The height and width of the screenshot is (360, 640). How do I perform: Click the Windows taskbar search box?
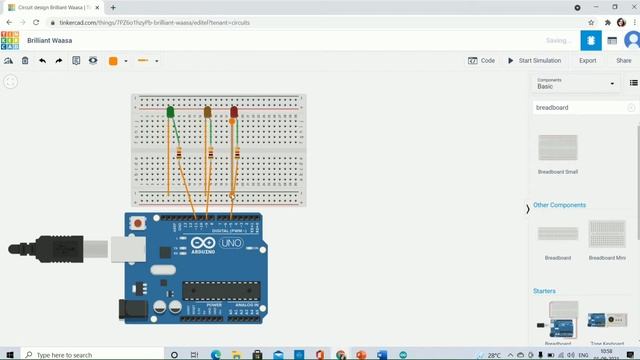[x=92, y=355]
